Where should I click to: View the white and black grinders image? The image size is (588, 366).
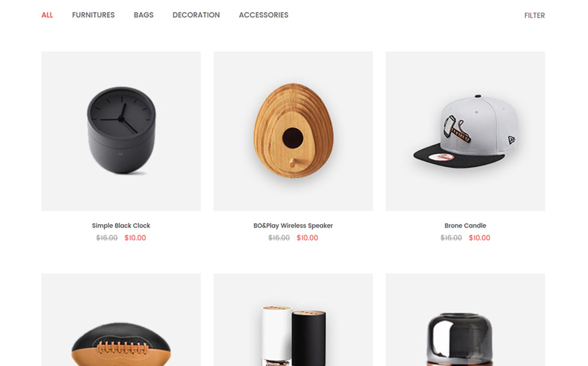coord(293,320)
